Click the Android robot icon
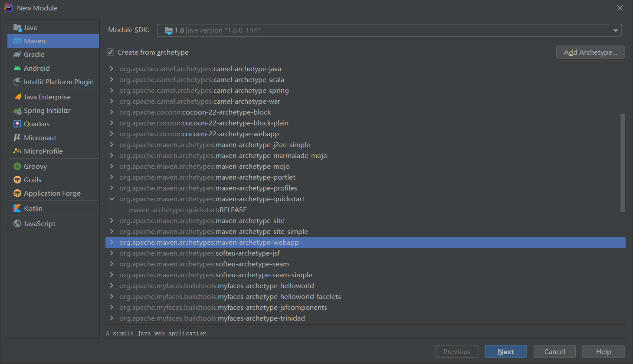Screen dimensions: 633x364 (x=17, y=68)
